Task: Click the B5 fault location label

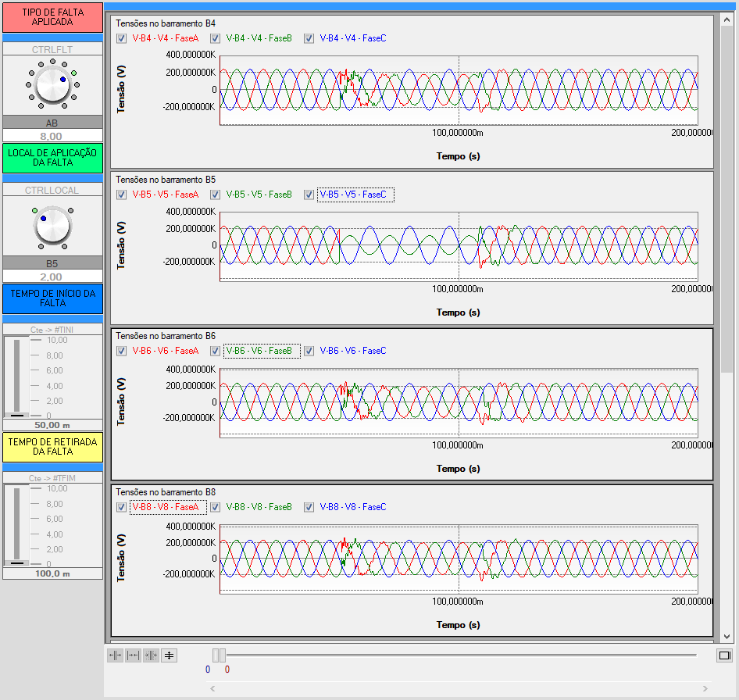Action: (x=52, y=263)
